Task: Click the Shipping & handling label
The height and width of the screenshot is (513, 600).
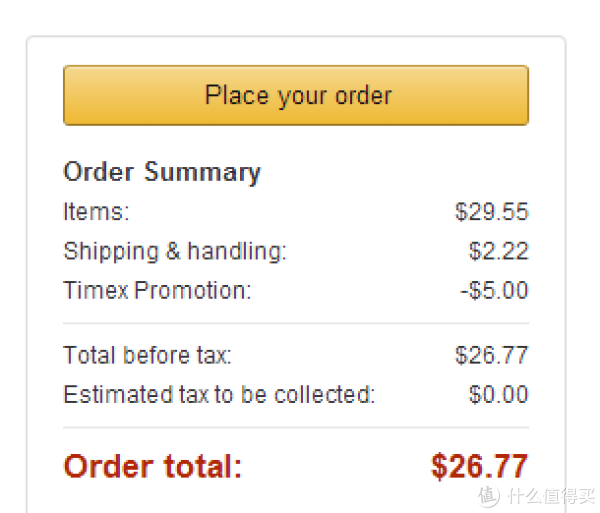Action: tap(175, 252)
